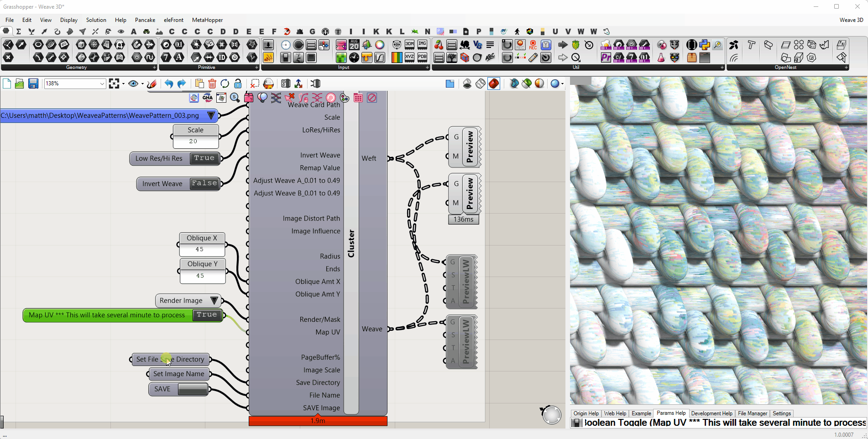
Task: Toggle the Invert Weave boolean
Action: tap(204, 183)
